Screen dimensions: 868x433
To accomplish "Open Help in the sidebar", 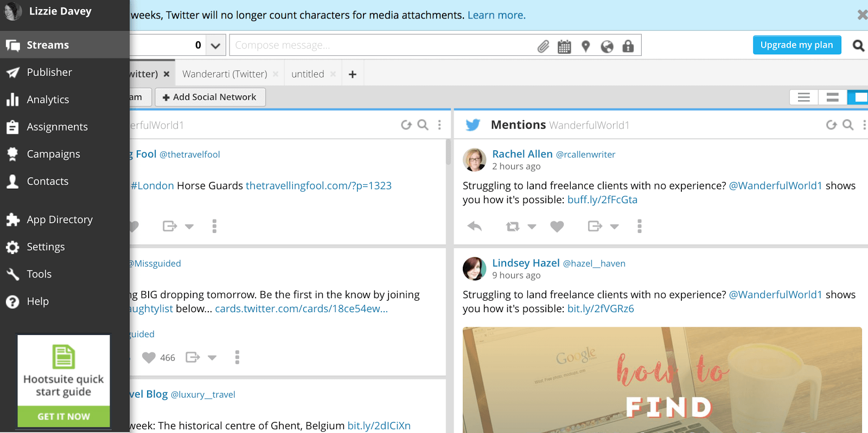I will tap(65, 301).
